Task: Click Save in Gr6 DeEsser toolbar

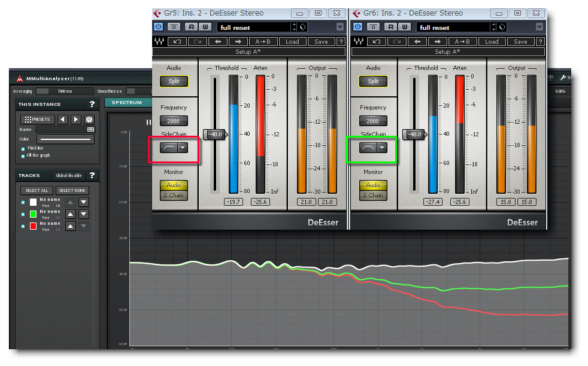Action: (x=521, y=42)
